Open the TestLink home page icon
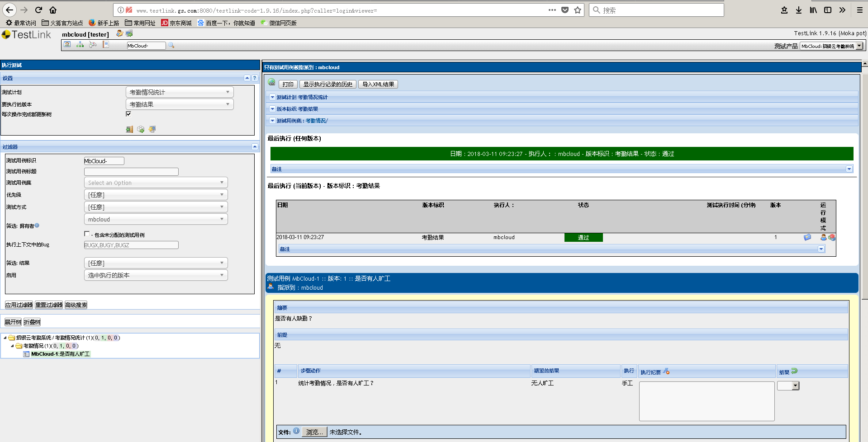Viewport: 868px width, 442px height. click(67, 45)
